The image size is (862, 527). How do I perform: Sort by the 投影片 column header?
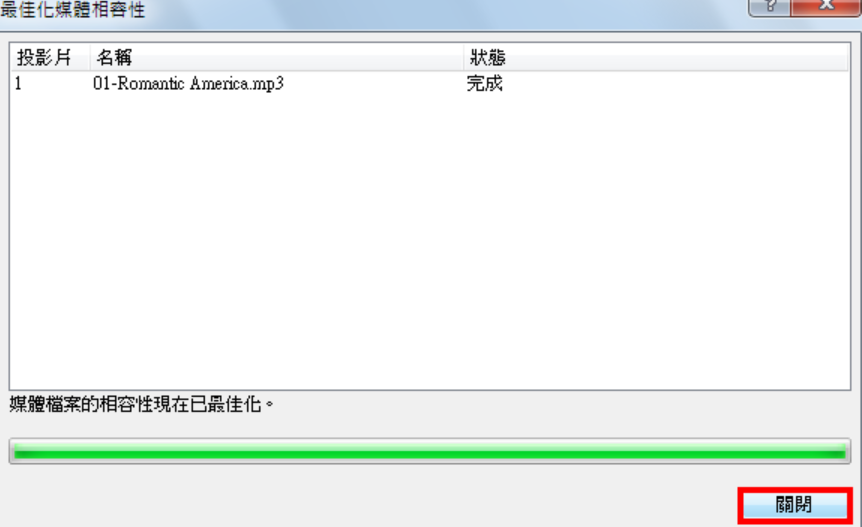[x=49, y=57]
